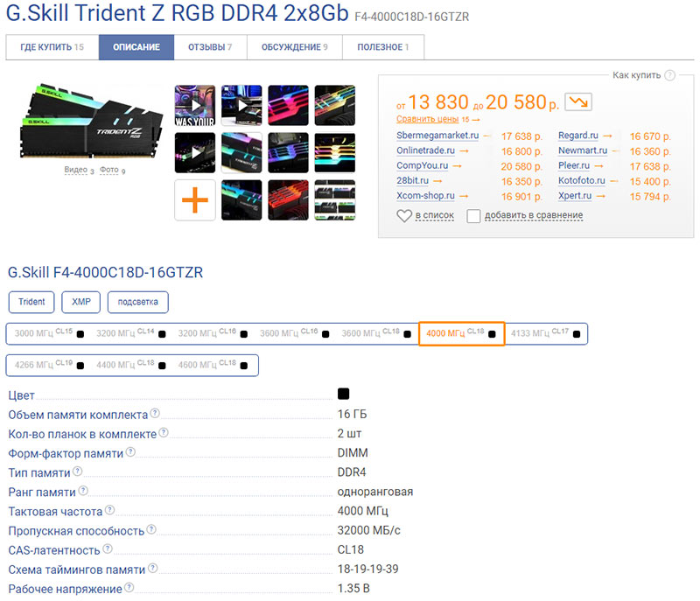Select the 4000 МГц CL18 variant
700x601 pixels.
[x=462, y=333]
